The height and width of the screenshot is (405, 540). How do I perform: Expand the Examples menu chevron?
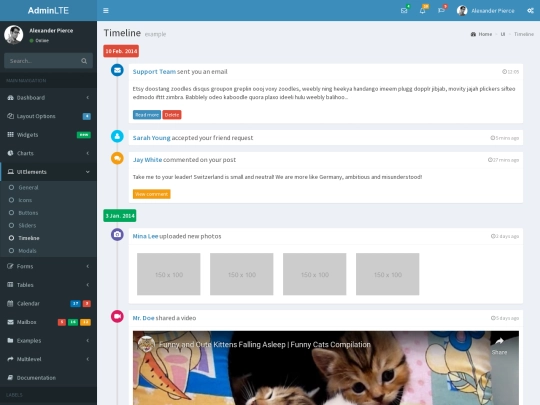[x=88, y=341]
